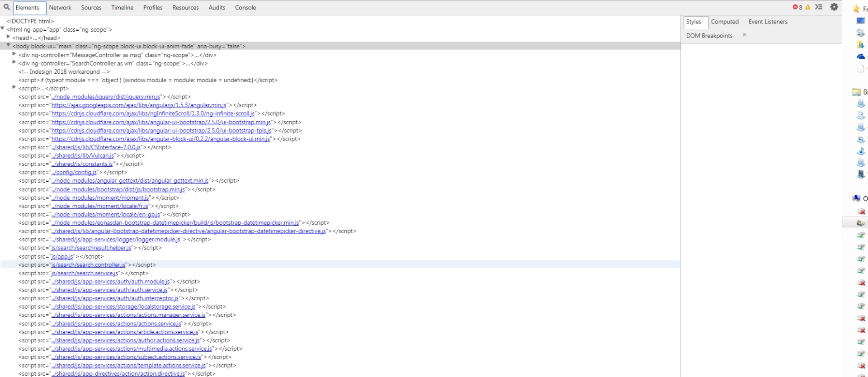The width and height of the screenshot is (868, 377).
Task: Open the CSInterface-7.0.0.js link
Action: [96, 147]
